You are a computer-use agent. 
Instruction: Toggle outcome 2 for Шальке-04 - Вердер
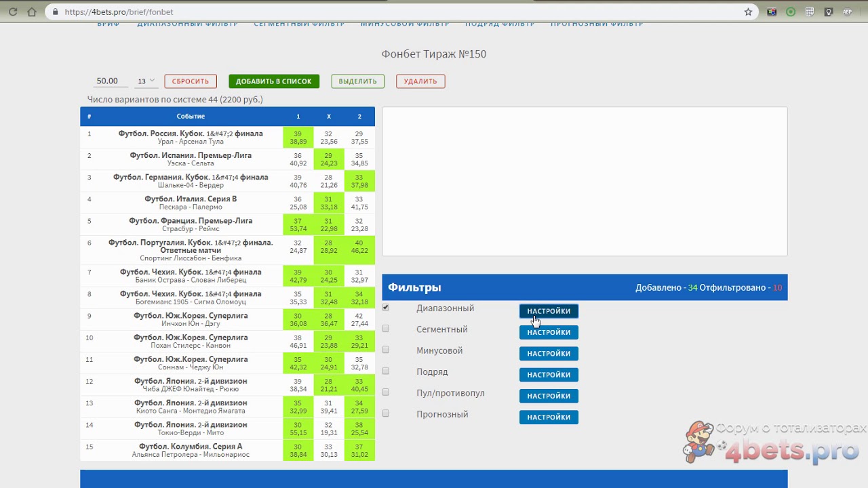click(359, 181)
